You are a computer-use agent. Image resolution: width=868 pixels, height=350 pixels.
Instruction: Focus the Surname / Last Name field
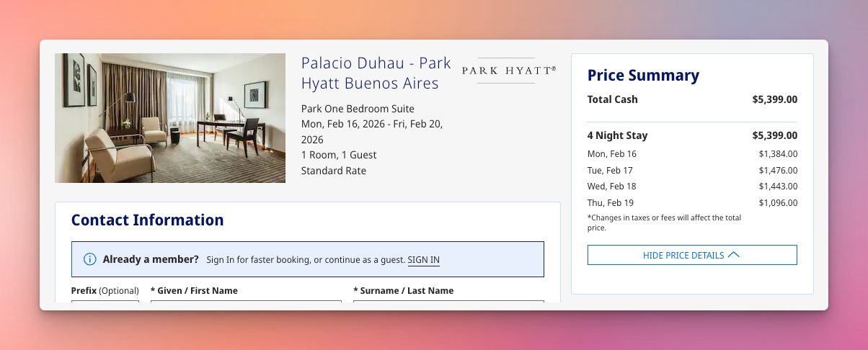tap(448, 305)
